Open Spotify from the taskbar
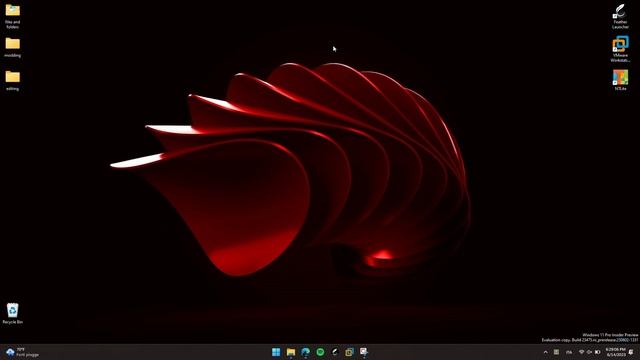The height and width of the screenshot is (360, 640). (x=320, y=352)
